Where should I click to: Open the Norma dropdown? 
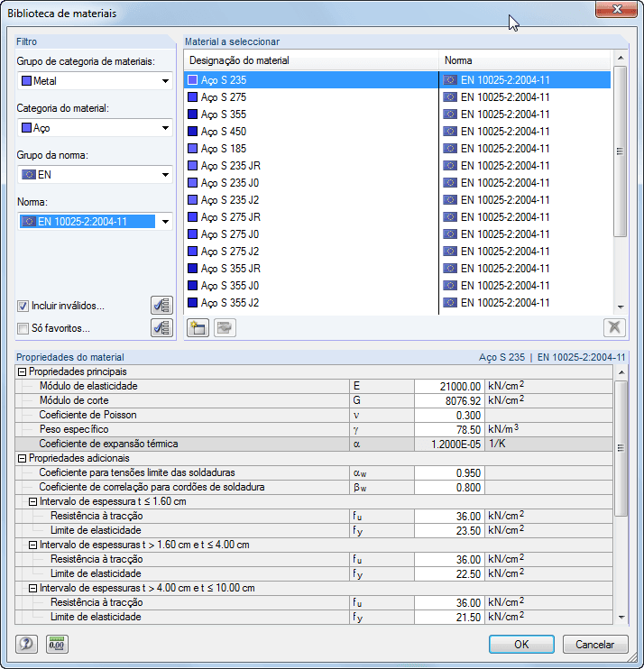click(x=95, y=222)
